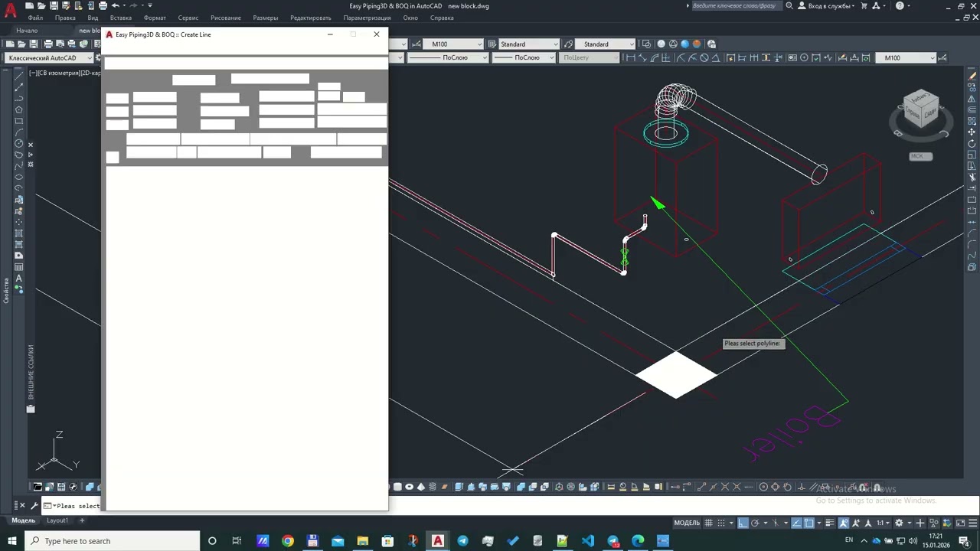Toggle snap mode in the status bar
980x551 pixels.
721,523
